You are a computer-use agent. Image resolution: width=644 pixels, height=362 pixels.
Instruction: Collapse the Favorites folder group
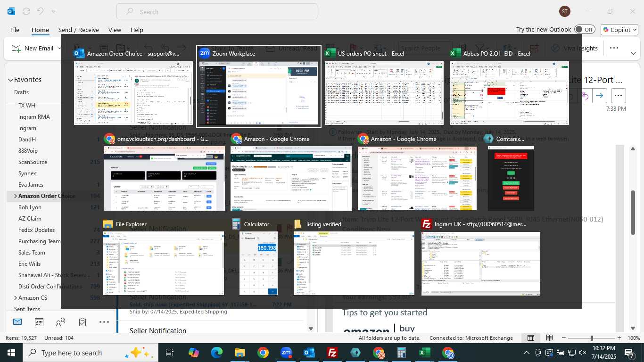(11, 80)
